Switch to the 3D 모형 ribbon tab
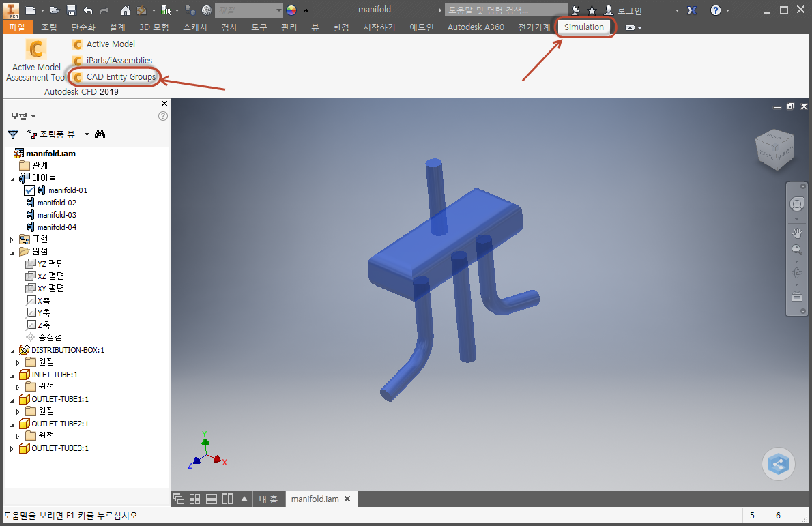812x526 pixels. coord(154,27)
